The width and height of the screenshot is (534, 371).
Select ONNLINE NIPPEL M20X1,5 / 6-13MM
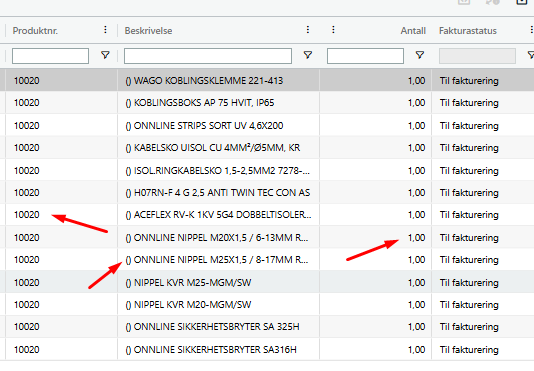point(217,237)
